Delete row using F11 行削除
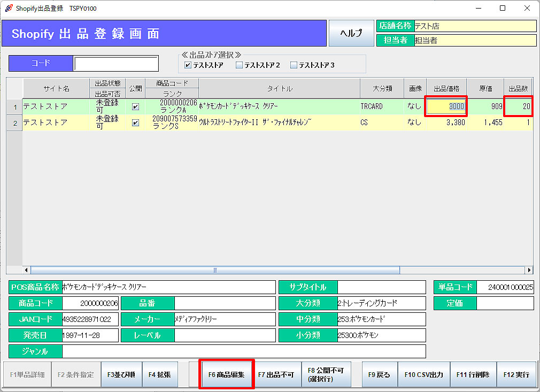540x392 pixels. click(x=473, y=374)
